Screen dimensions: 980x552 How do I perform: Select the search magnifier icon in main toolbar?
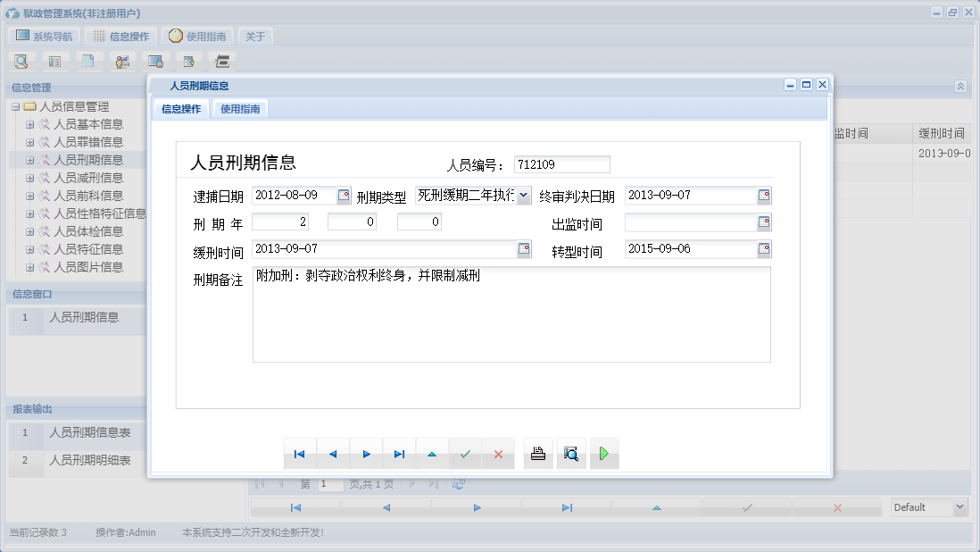pos(20,61)
